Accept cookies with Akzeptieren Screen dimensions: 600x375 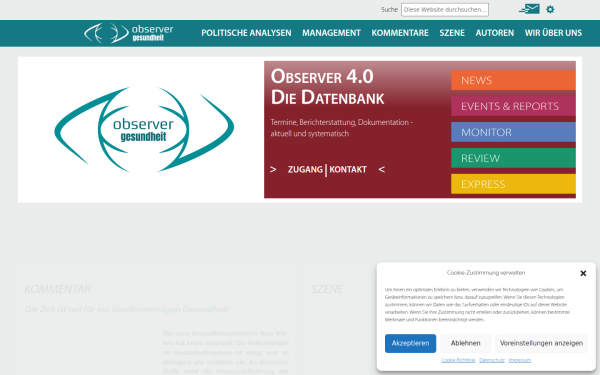(x=410, y=343)
